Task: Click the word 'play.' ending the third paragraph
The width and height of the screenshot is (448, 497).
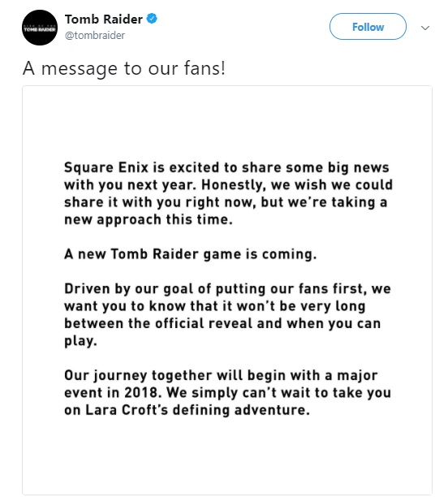Action: point(80,341)
